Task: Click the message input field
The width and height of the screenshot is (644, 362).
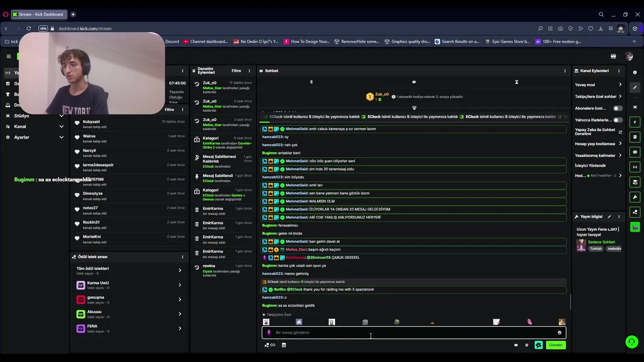Action: coord(414,332)
